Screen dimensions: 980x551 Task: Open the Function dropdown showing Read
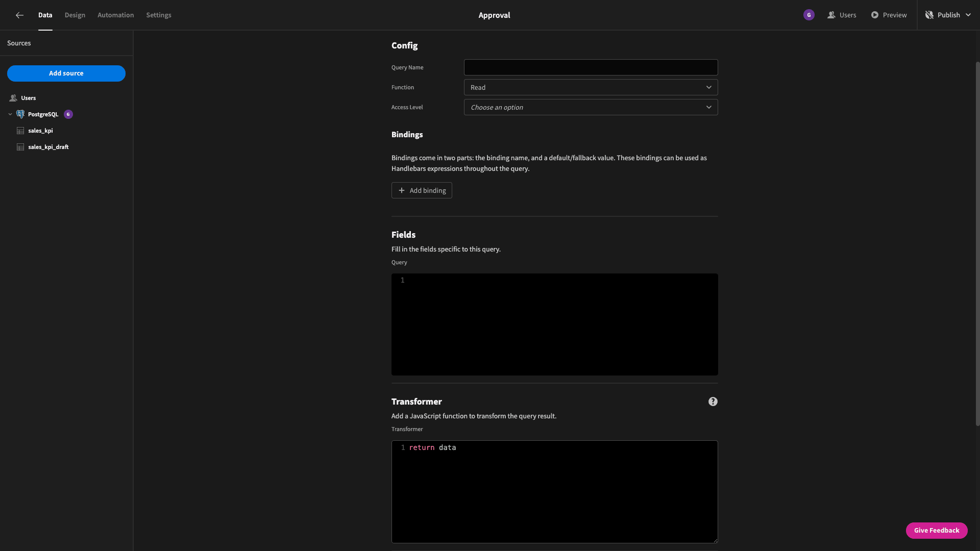[591, 87]
